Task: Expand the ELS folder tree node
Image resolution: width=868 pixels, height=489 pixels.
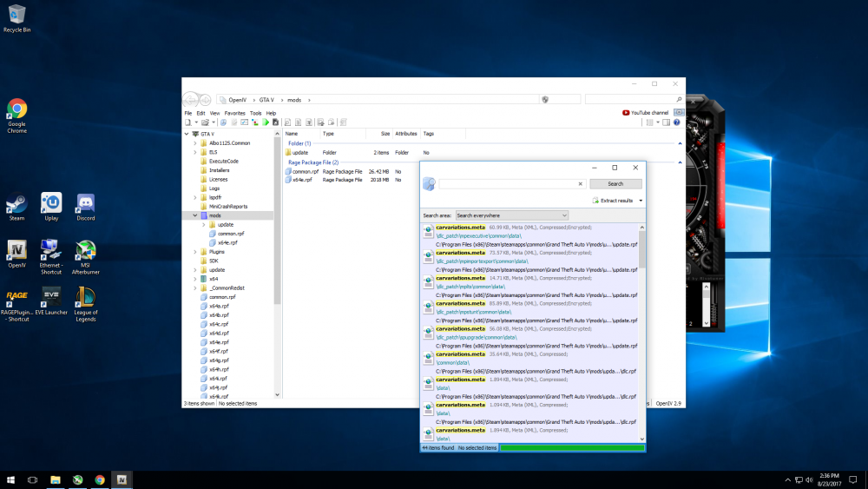Action: coord(194,152)
